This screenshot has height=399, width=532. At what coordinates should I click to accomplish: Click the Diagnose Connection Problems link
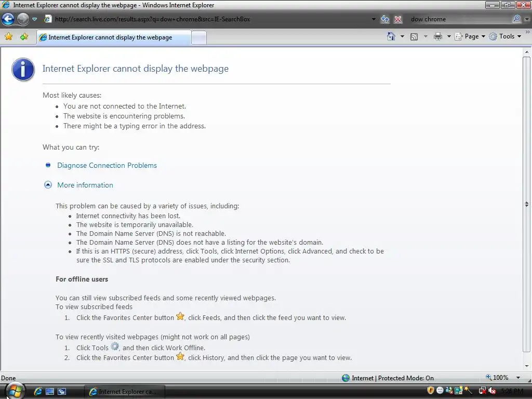pos(107,165)
